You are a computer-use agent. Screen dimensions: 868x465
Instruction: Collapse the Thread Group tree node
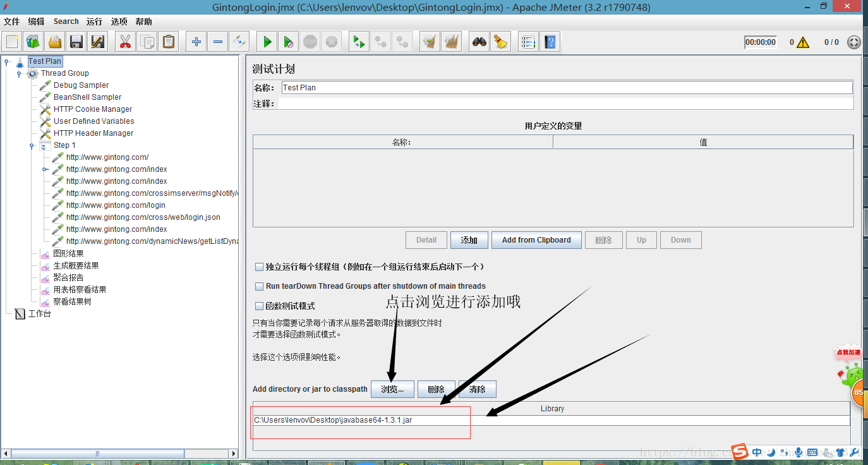tap(19, 73)
